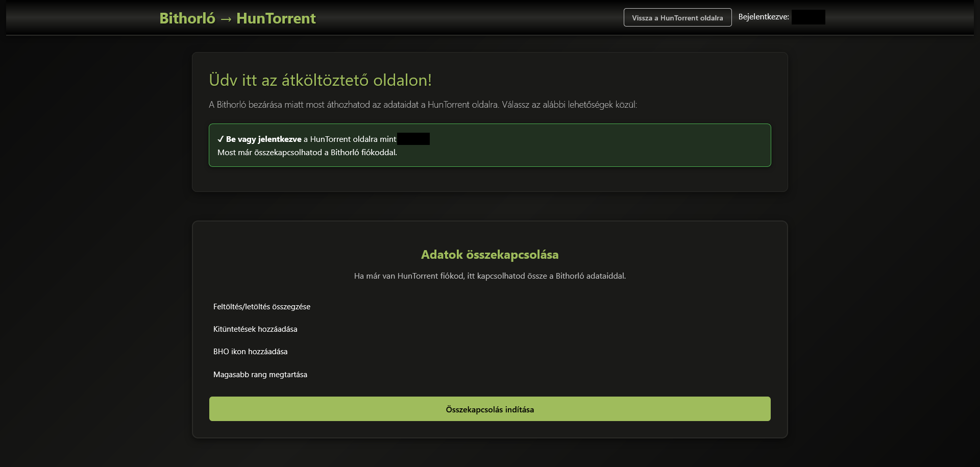This screenshot has height=467, width=980.
Task: Click the HunTorrent word in header title
Action: coord(276,18)
